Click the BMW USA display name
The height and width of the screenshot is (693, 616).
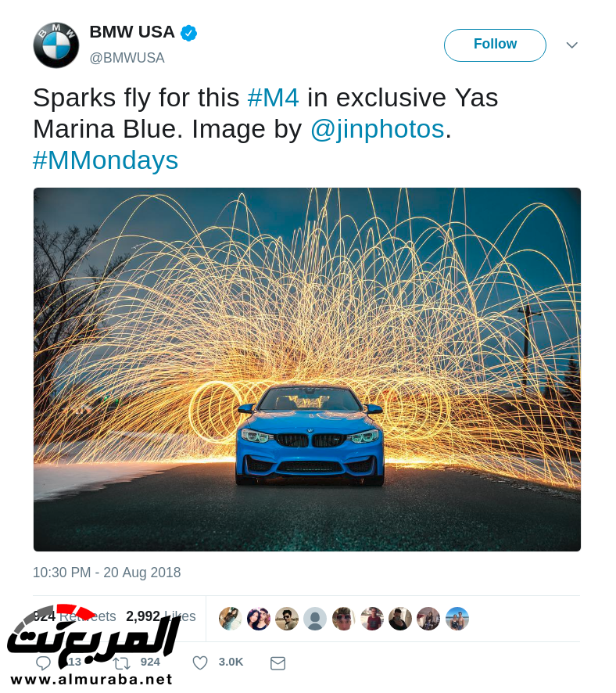point(132,32)
